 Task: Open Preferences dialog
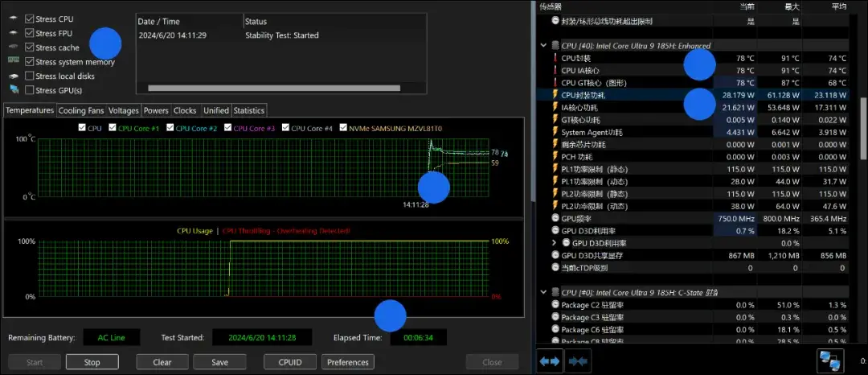[x=348, y=362]
